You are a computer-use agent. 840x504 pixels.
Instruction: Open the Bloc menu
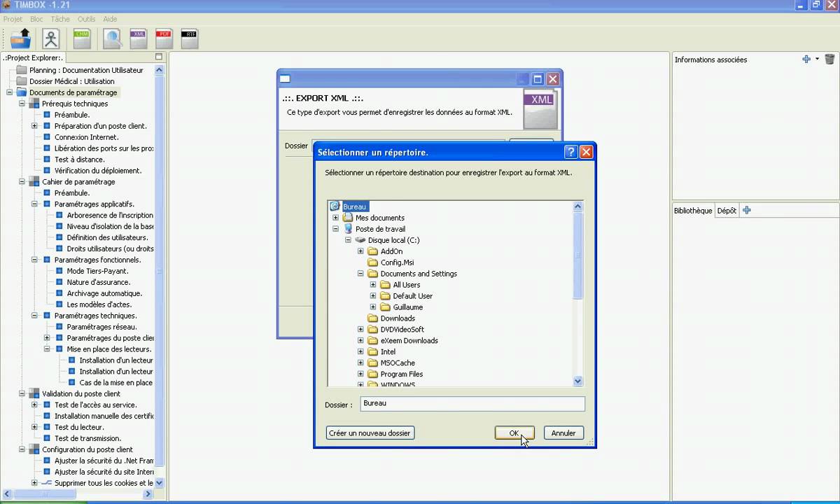(x=36, y=19)
